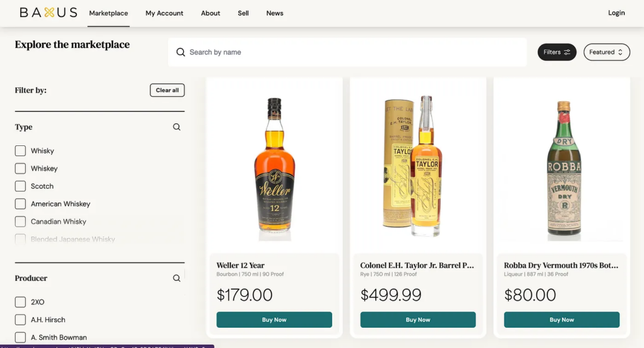Enable the Scotch filter checkbox
This screenshot has height=348, width=644.
click(x=20, y=186)
